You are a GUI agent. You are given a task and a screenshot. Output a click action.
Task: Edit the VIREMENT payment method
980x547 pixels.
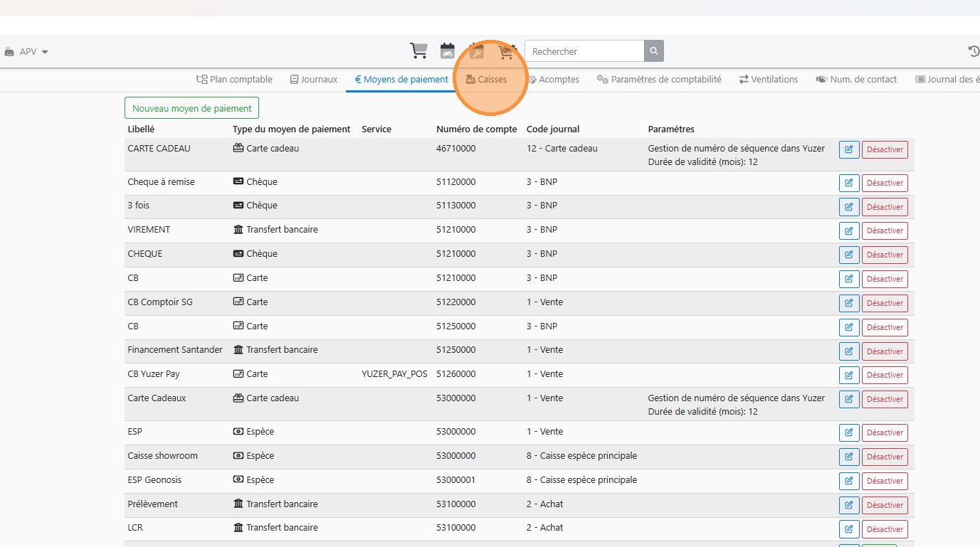coord(849,230)
